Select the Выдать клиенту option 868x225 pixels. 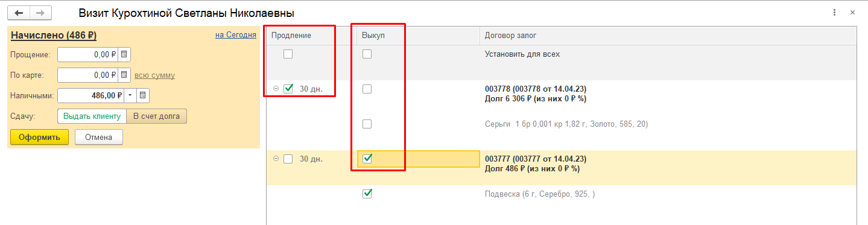92,116
